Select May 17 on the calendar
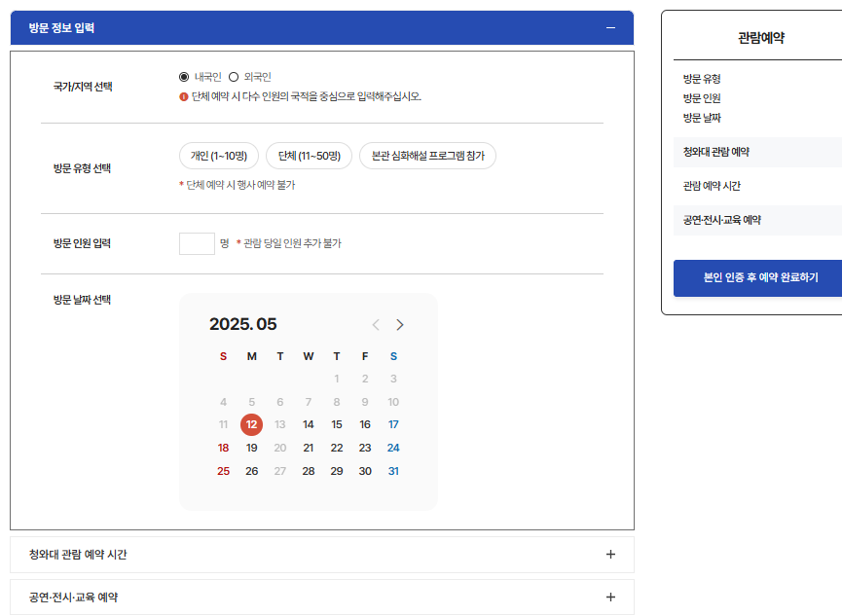This screenshot has width=842, height=616. (392, 424)
